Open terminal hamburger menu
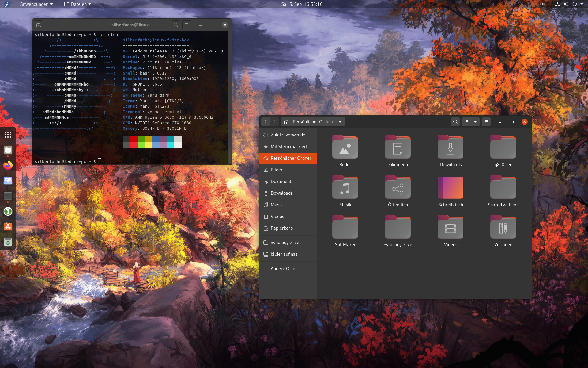 (187, 25)
